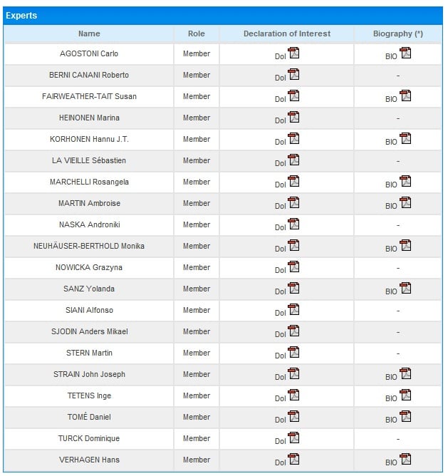448x476 pixels.
Task: Click the DoI PDF icon for NASKA Androniki
Action: (x=293, y=224)
